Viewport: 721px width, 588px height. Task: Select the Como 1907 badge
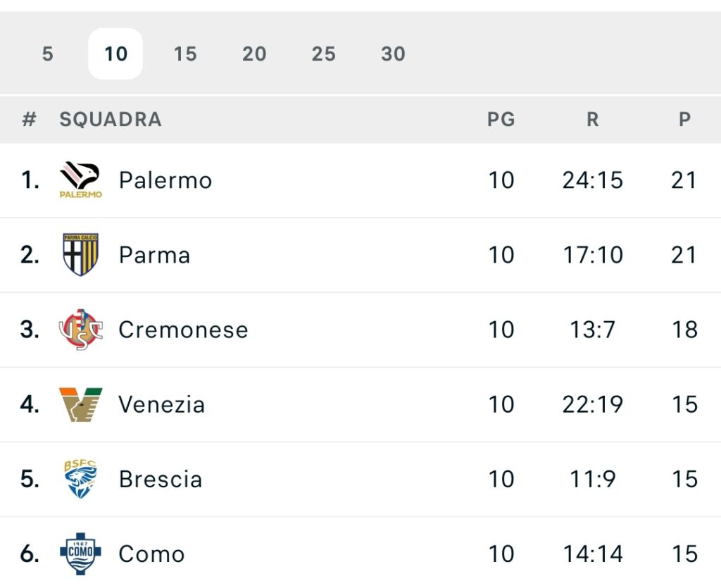click(x=80, y=553)
